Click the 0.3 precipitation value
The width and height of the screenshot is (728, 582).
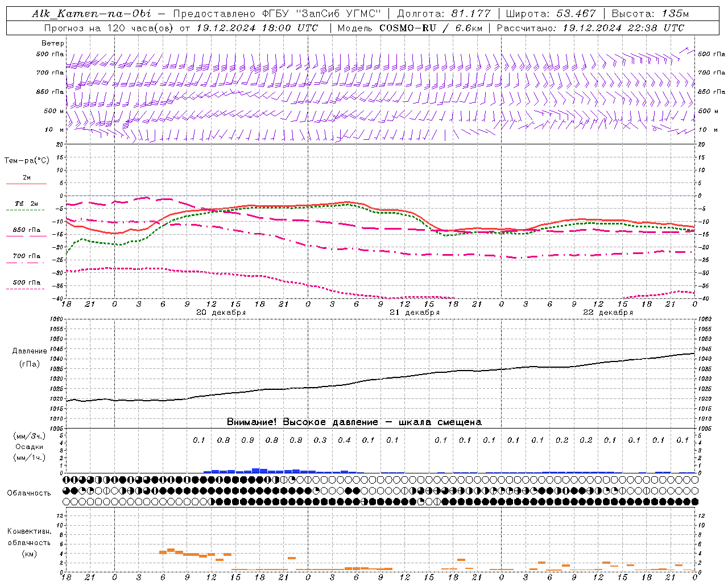[x=320, y=440]
